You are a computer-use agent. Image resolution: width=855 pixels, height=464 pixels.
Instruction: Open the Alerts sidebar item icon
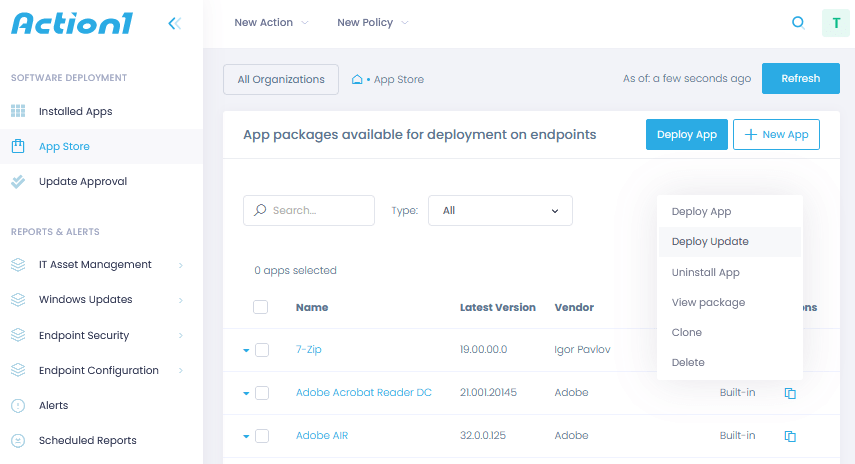[18, 405]
